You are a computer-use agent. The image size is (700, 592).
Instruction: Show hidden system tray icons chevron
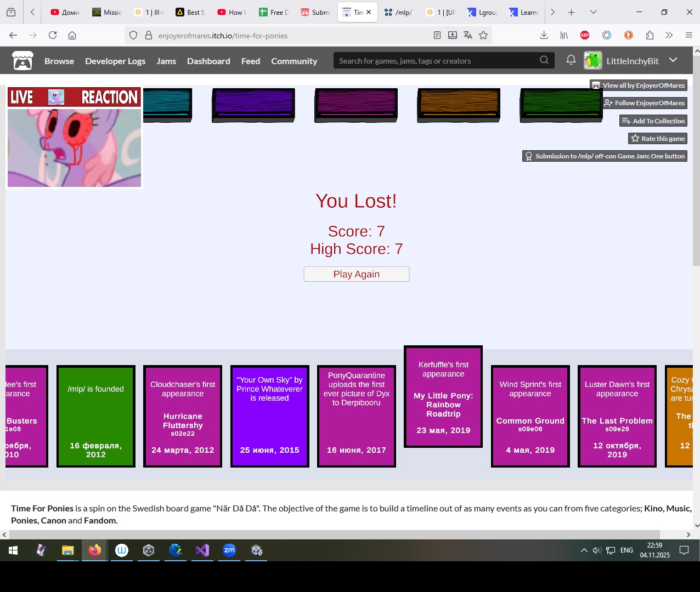coord(584,550)
